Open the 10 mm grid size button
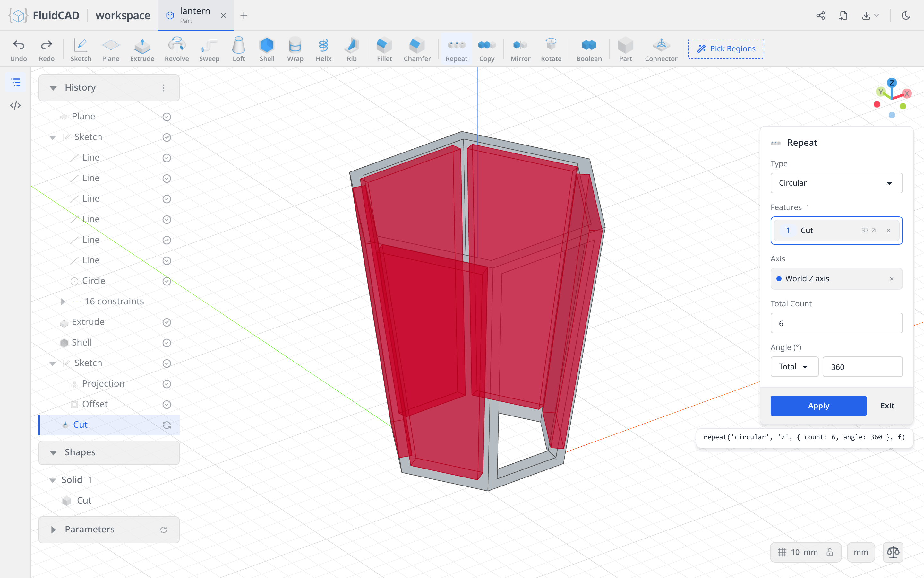The width and height of the screenshot is (924, 578). (805, 552)
